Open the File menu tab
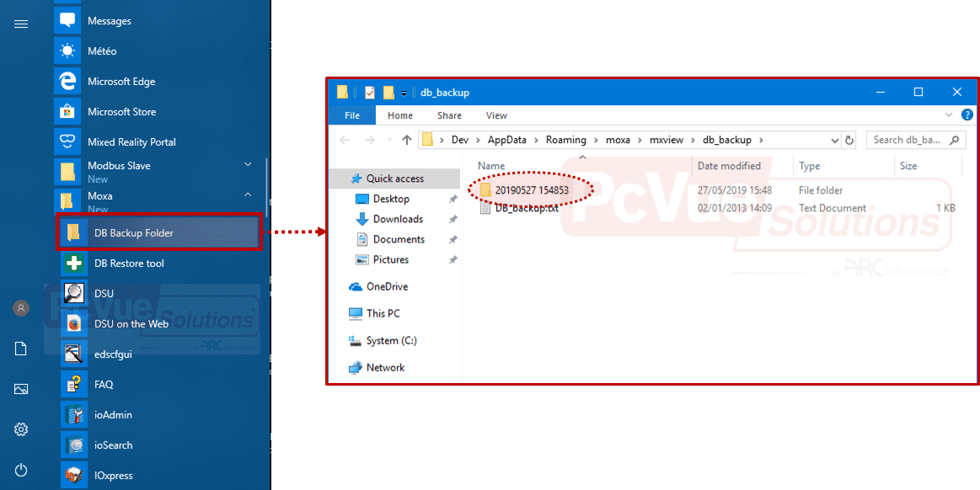 (352, 115)
